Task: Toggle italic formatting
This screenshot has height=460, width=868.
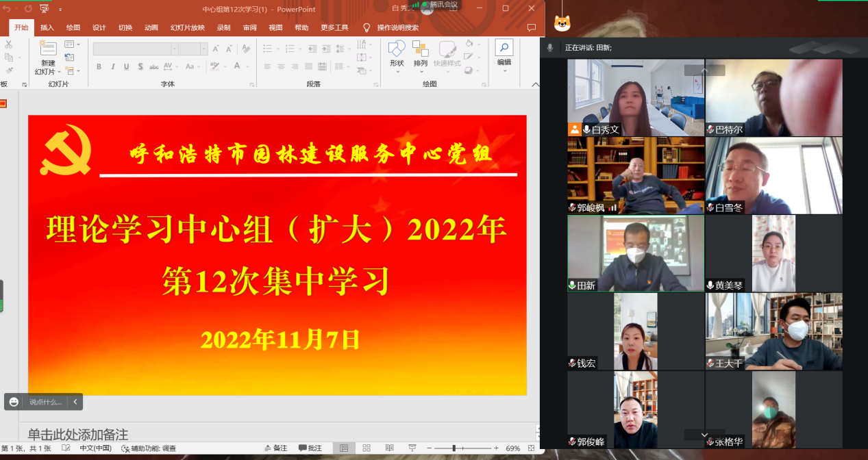Action: pos(113,66)
